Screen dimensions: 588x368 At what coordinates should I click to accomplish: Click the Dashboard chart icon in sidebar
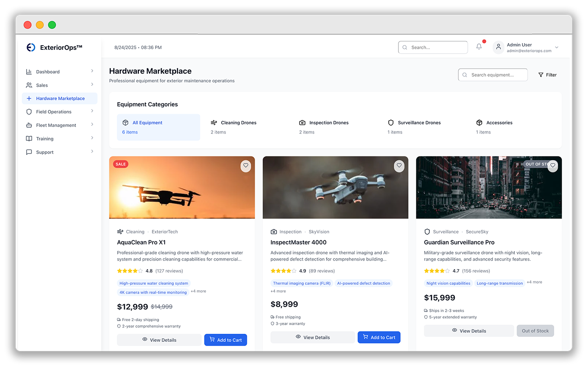pos(29,72)
